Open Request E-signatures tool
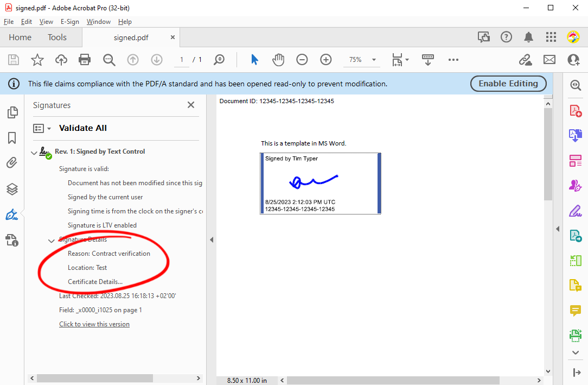This screenshot has height=385, width=588. pos(576,185)
